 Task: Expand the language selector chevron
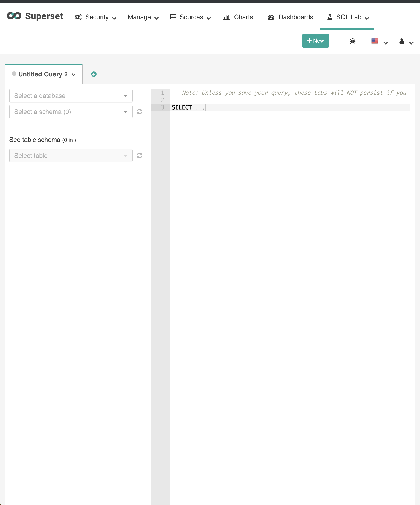click(x=386, y=43)
